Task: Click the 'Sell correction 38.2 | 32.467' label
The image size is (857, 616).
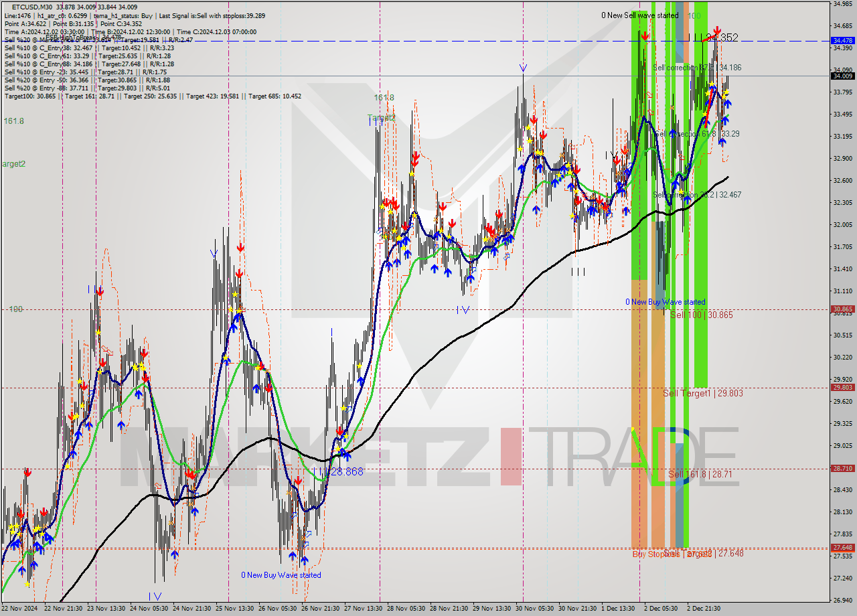Action: [x=697, y=194]
